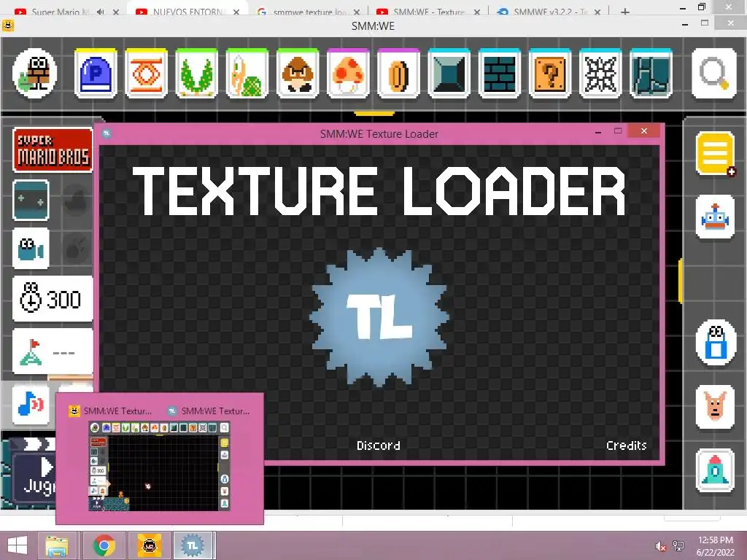Select the SMM:WE taskbar preview thumbnail
Viewport: 747px width, 560px height.
click(159, 466)
